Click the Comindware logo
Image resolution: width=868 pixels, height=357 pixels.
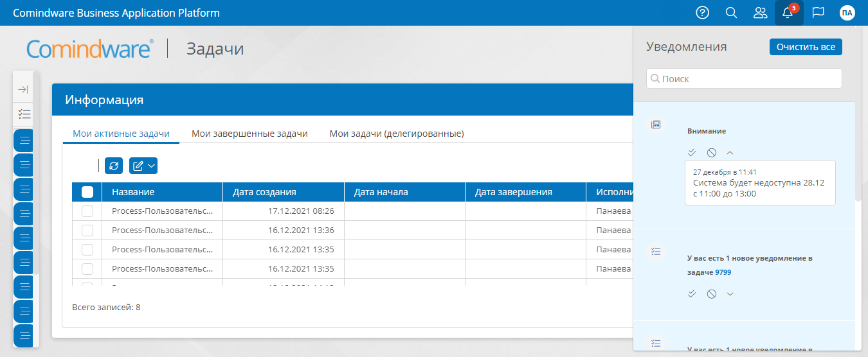coord(89,49)
